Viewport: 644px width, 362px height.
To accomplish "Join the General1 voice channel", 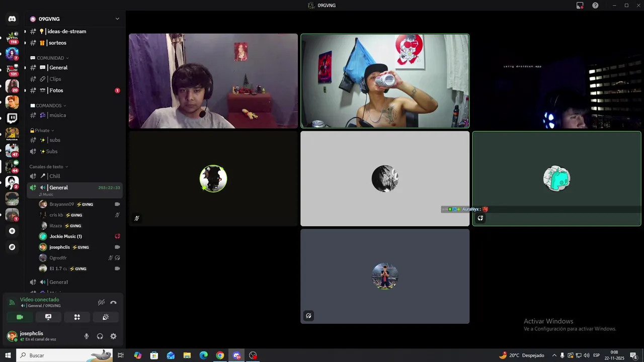I will click(x=74, y=282).
